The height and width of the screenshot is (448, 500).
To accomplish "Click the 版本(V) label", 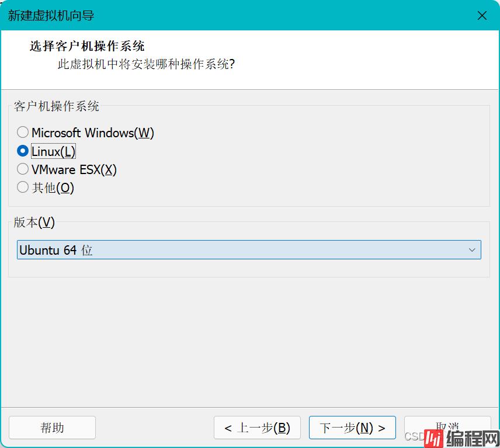I will [34, 223].
